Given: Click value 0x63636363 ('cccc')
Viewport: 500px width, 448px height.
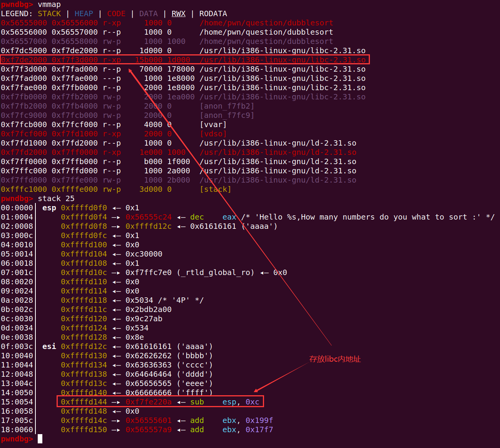Looking at the screenshot, I should coord(169,365).
